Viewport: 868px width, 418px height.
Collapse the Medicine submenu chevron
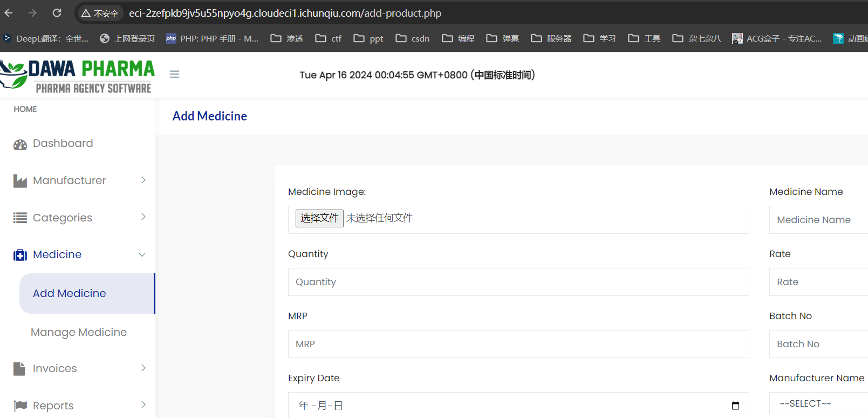point(142,255)
